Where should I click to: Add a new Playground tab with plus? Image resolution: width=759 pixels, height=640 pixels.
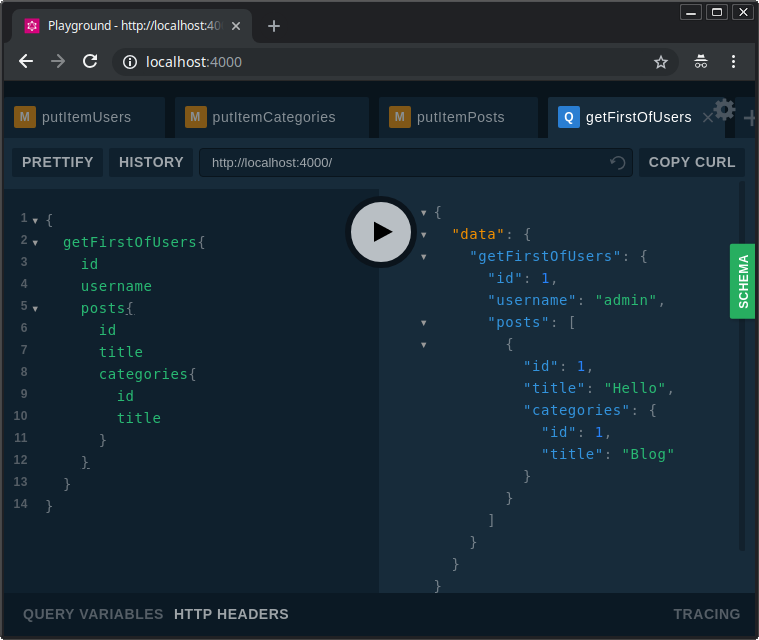751,118
